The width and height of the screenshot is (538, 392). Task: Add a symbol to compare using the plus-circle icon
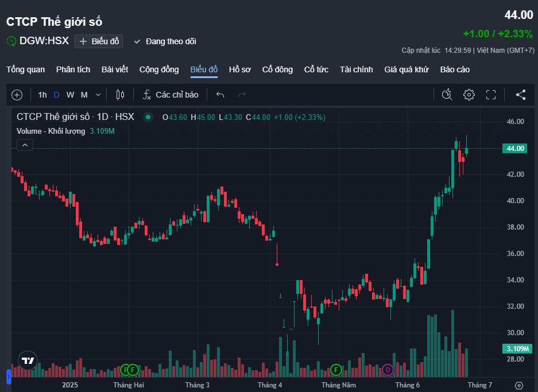click(x=17, y=95)
